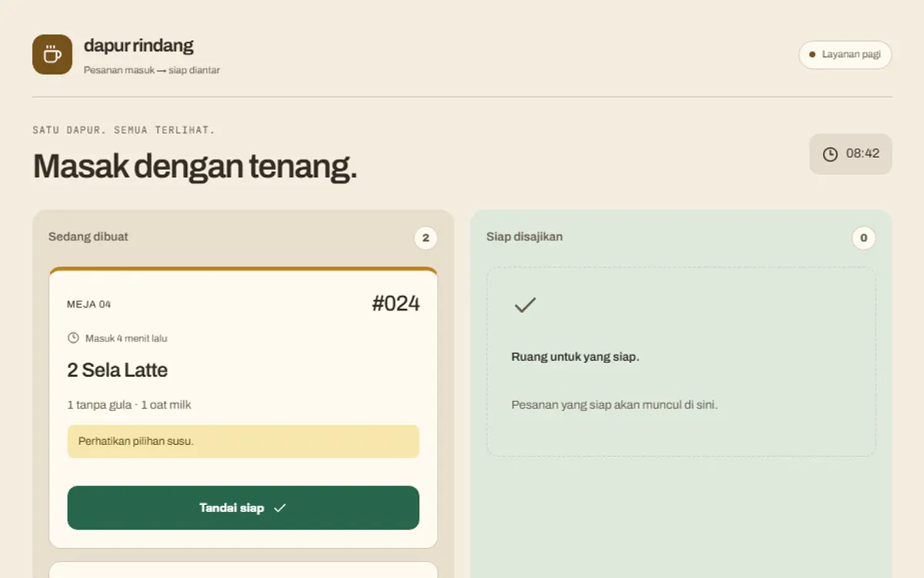This screenshot has height=578, width=924.
Task: Click the dapur rindang brand name
Action: point(139,45)
